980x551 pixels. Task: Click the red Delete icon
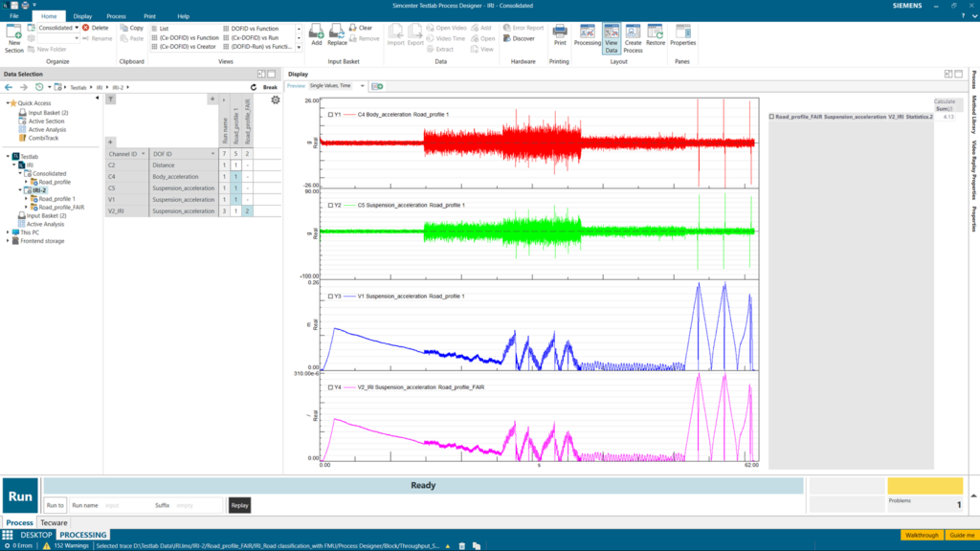coord(86,28)
